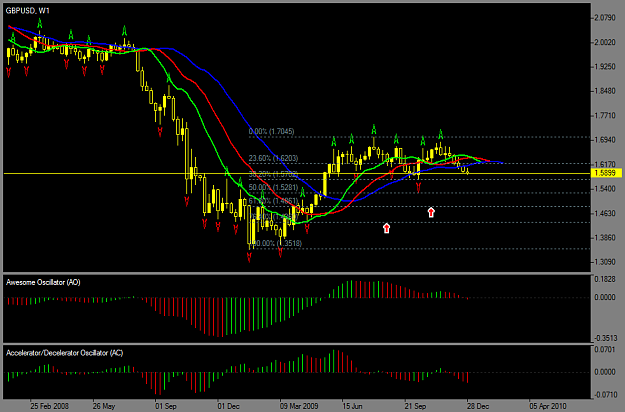
Task: Click the GBPUSD, W1 chart title
Action: coord(28,11)
